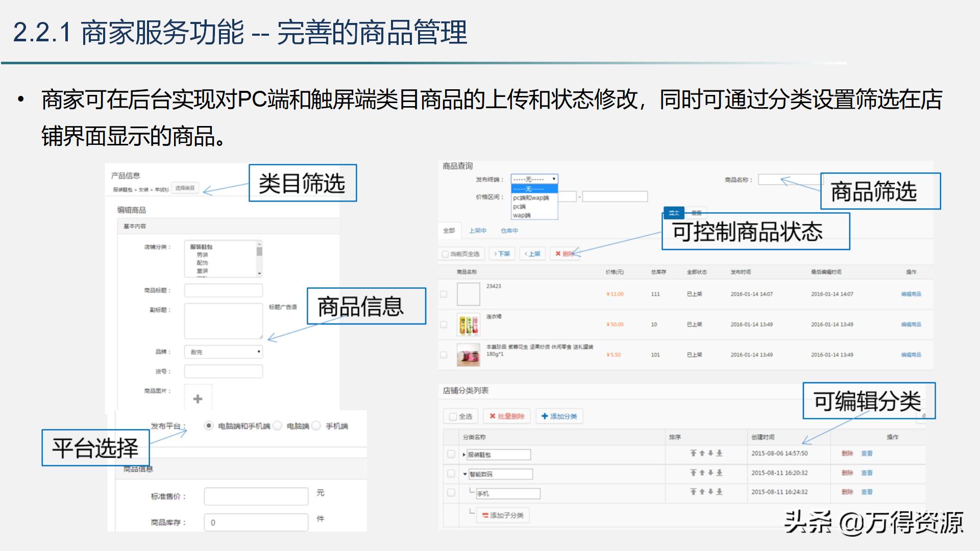The height and width of the screenshot is (551, 980).
Task: Select pc端 from the 发布终端 dropdown
Action: point(520,207)
